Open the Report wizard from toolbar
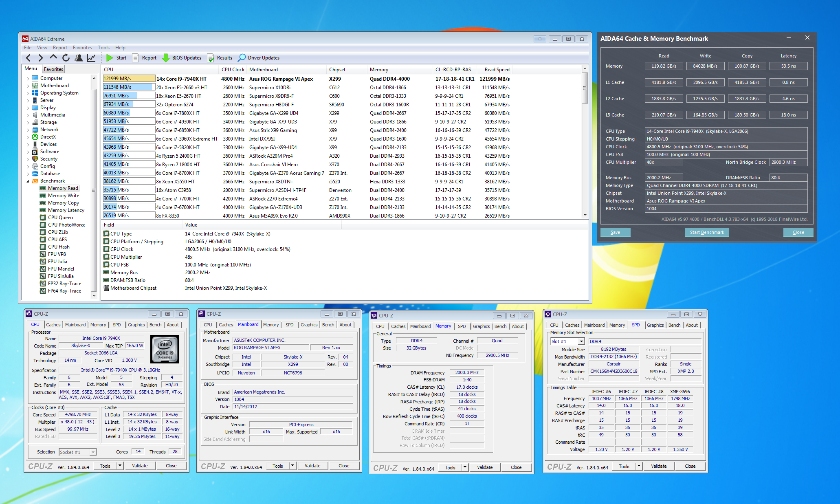Viewport: 840px width, 504px height. [144, 58]
